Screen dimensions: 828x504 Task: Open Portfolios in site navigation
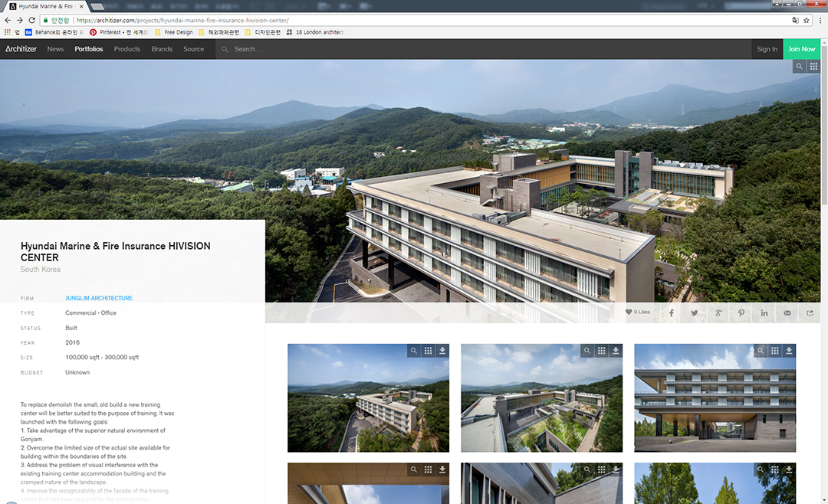[89, 49]
